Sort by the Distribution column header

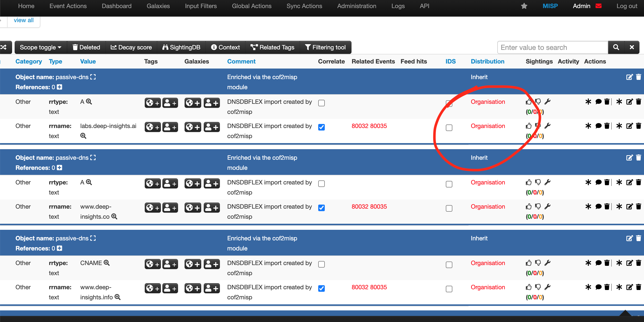[488, 61]
